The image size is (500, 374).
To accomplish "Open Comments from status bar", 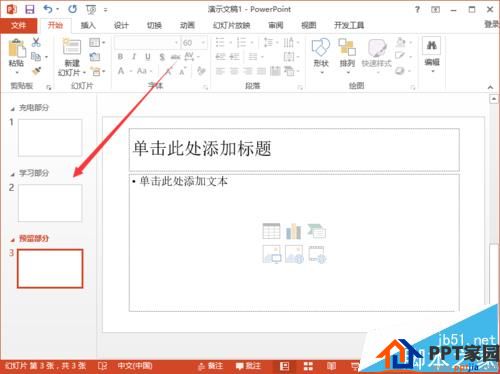I will click(248, 366).
